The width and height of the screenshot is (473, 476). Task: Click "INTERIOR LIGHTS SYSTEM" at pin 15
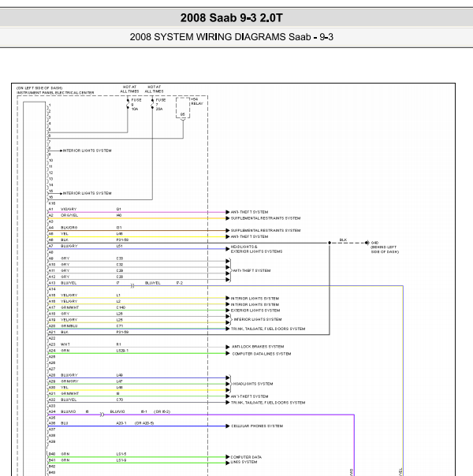click(x=88, y=193)
